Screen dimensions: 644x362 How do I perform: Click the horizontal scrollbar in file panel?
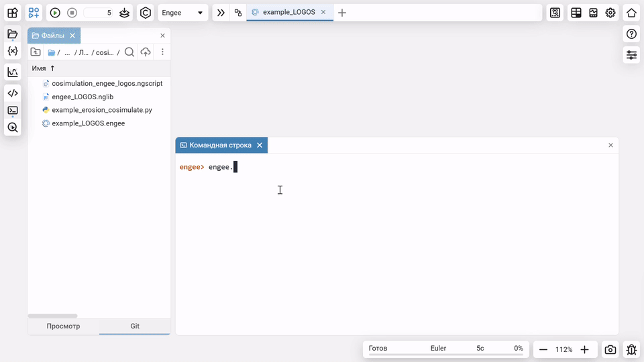tap(52, 316)
